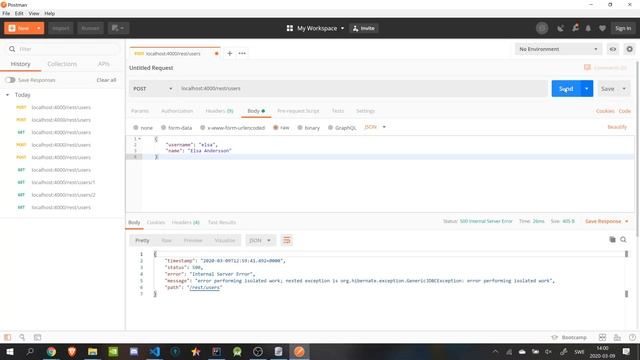This screenshot has height=360, width=640.
Task: Switch to the APIs tab
Action: pos(104,64)
